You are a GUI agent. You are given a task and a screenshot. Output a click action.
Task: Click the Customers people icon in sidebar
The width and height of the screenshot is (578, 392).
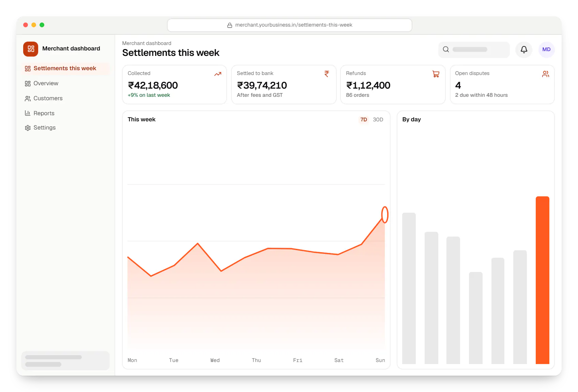coord(28,99)
